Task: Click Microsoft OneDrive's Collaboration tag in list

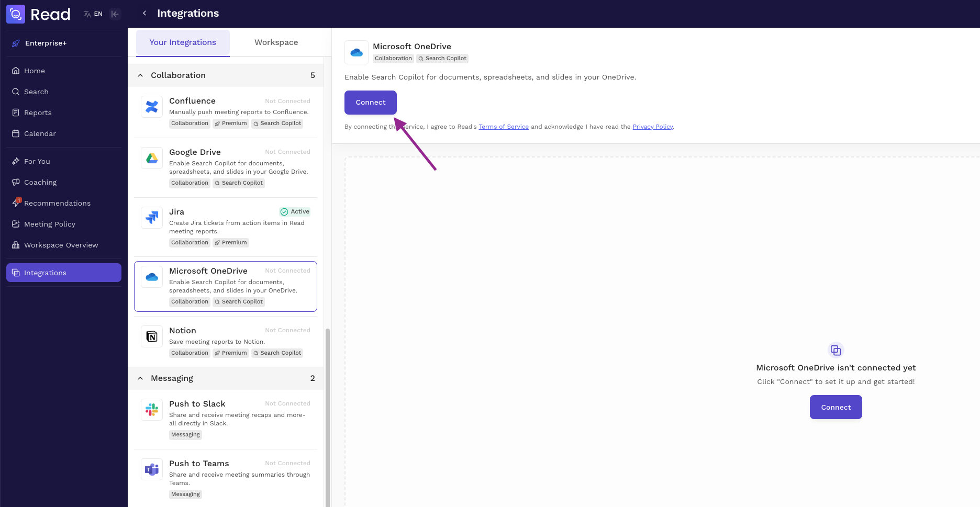Action: point(190,302)
